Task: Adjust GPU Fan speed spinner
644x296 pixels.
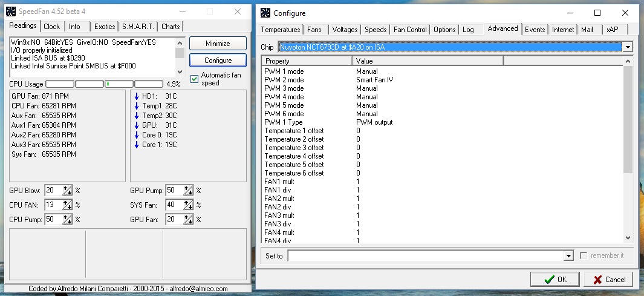Action: click(188, 219)
